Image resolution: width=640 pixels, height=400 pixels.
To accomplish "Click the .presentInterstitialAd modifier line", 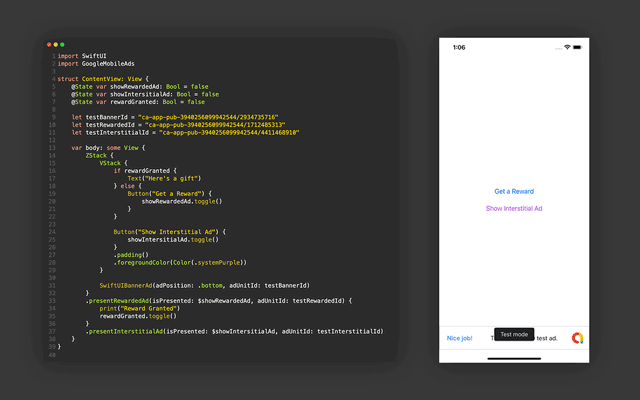I will click(235, 331).
